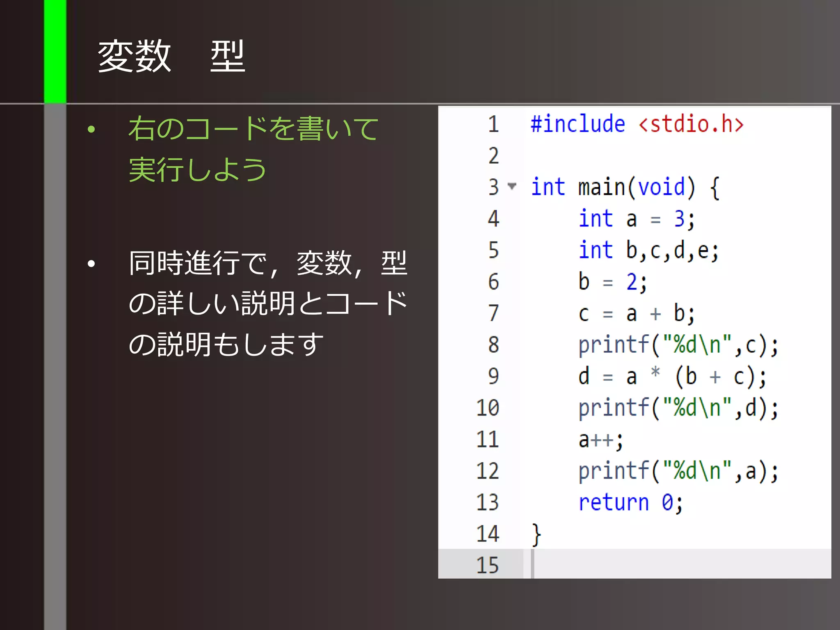Click code line return 0;

coord(631,503)
